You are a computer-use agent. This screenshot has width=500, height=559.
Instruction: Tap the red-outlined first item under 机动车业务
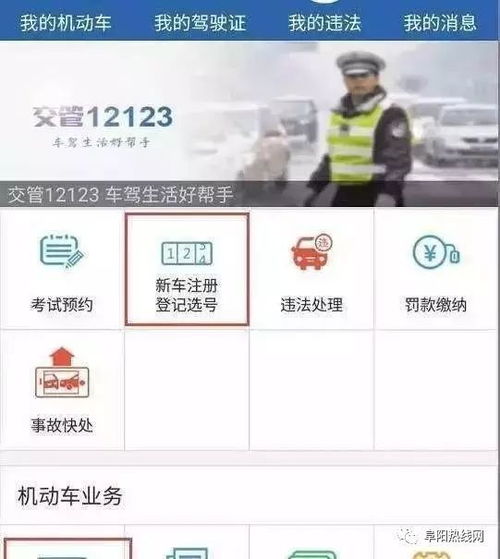68,549
